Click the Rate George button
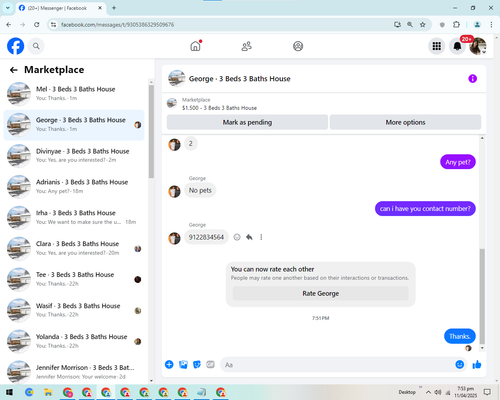Screen dimensions: 500x400 (x=321, y=293)
